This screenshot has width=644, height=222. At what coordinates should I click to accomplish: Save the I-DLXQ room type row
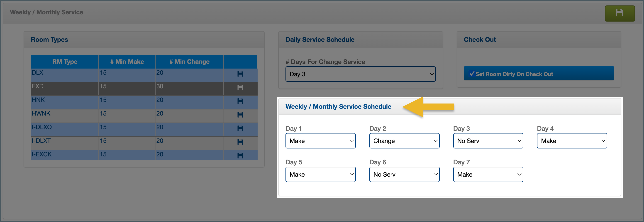click(240, 128)
